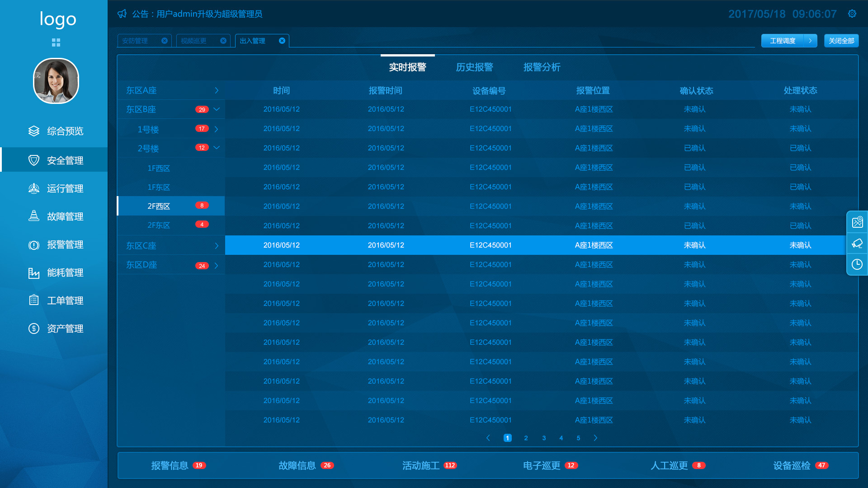This screenshot has height=488, width=868.
Task: Click the announcement speaker icon
Action: point(122,14)
